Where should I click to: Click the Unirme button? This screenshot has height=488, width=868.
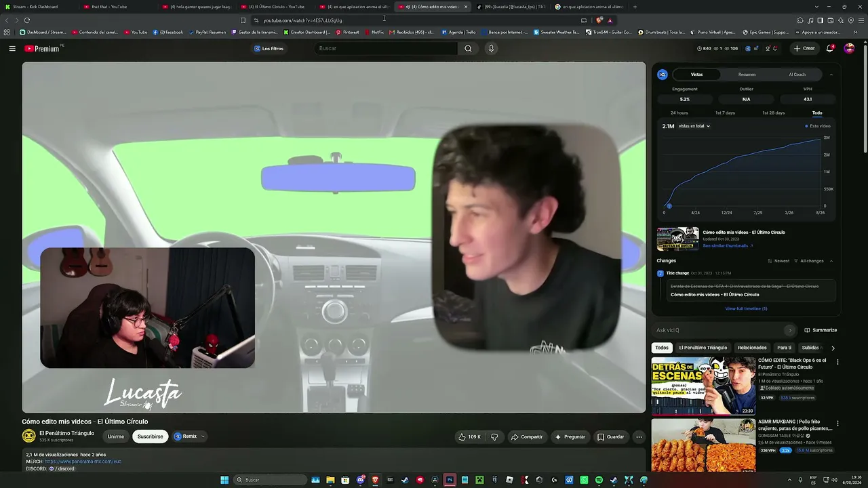(x=116, y=436)
